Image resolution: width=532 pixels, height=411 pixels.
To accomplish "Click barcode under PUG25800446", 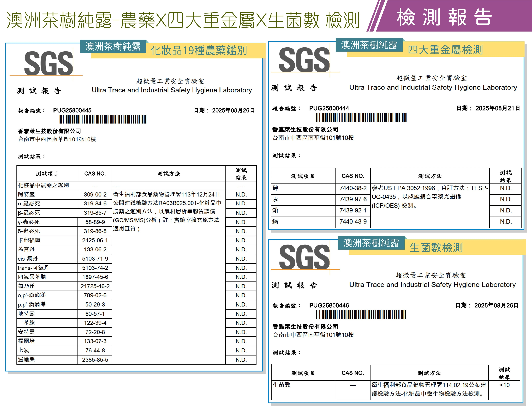I will (361, 315).
